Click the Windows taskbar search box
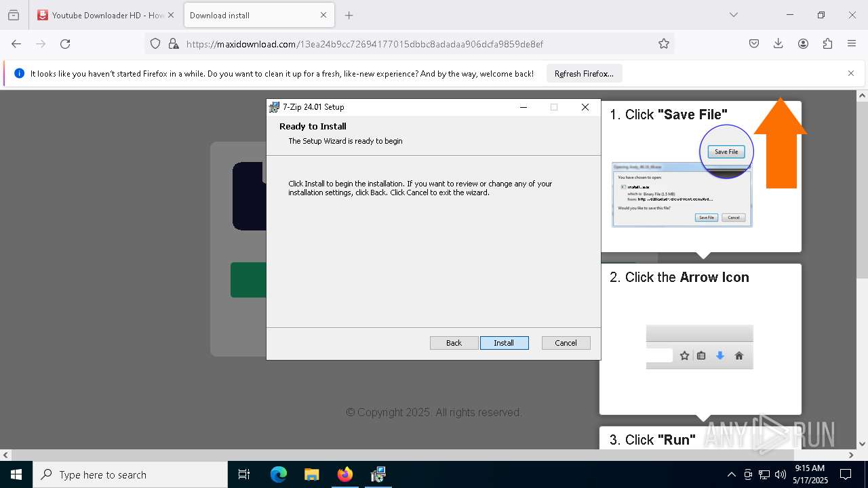Screen dimensions: 868x488 click(x=130, y=474)
